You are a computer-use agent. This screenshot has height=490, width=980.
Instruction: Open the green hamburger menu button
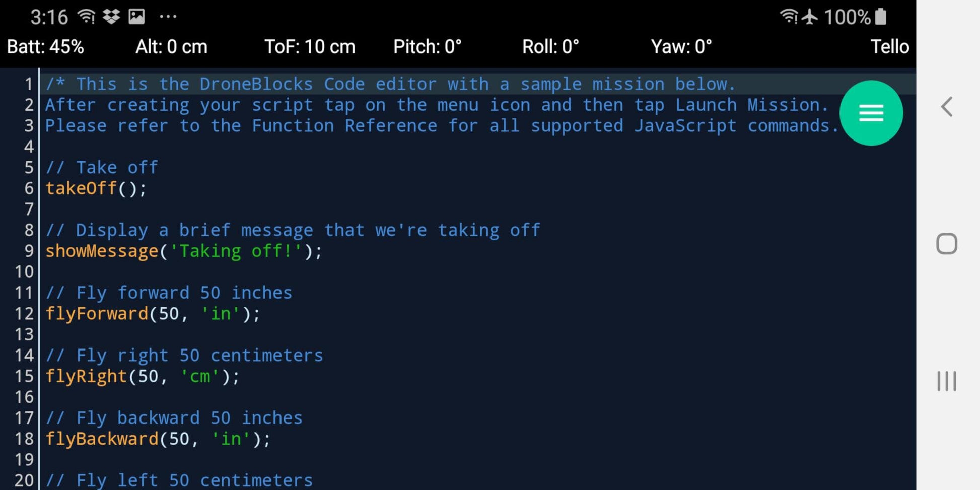[x=871, y=113]
